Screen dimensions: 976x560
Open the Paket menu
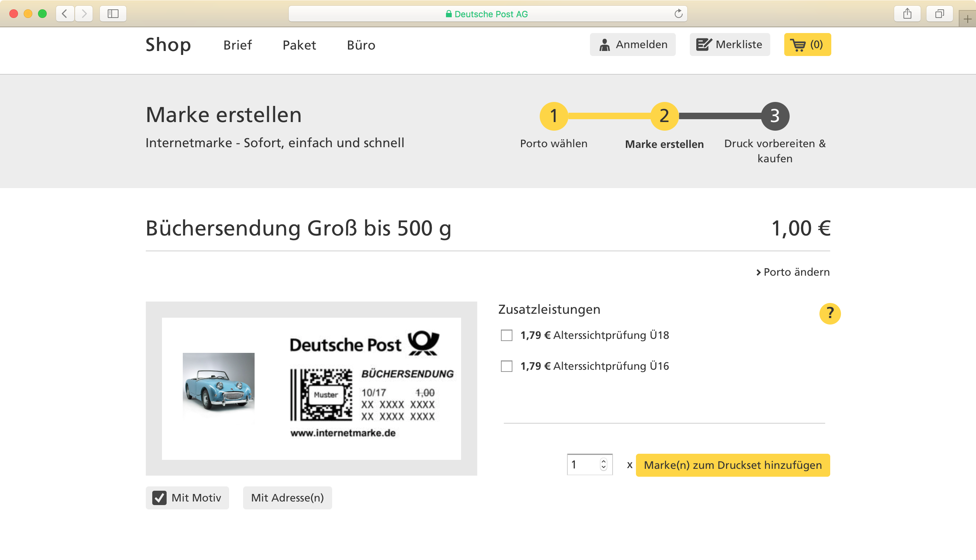pyautogui.click(x=299, y=45)
